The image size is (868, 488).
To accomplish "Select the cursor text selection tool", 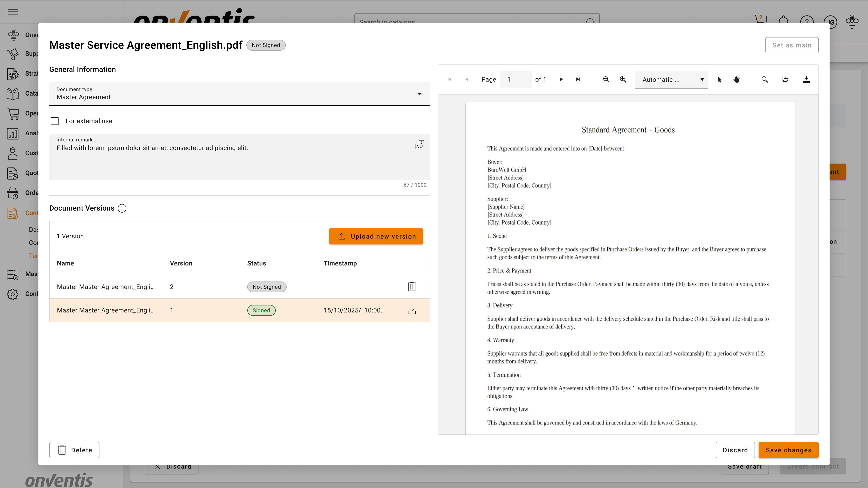I will tap(719, 80).
